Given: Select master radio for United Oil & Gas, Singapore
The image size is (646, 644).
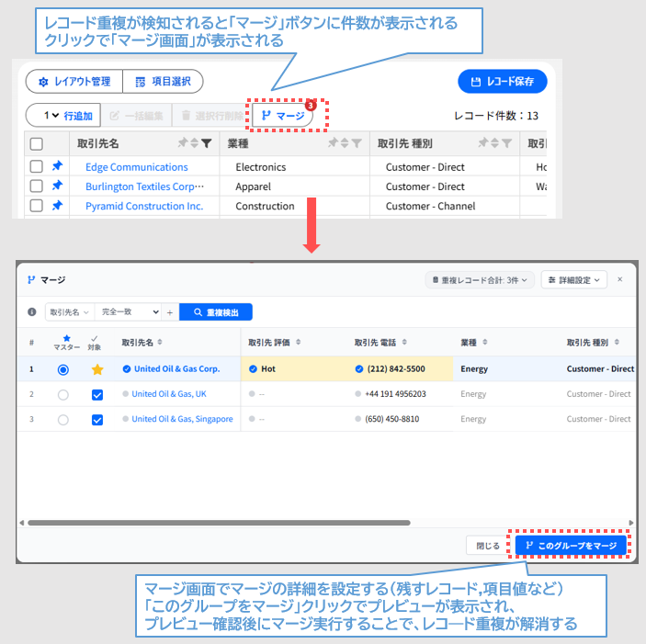Looking at the screenshot, I should [63, 420].
